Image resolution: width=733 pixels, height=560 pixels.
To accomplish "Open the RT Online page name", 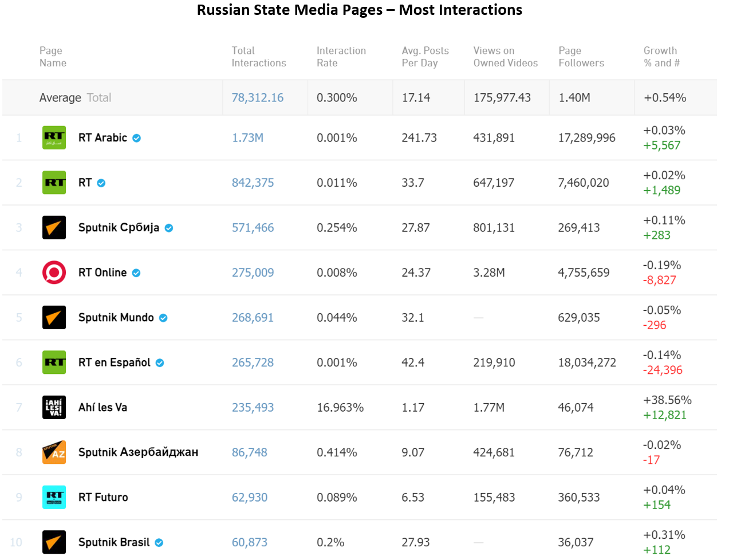I will click(103, 273).
